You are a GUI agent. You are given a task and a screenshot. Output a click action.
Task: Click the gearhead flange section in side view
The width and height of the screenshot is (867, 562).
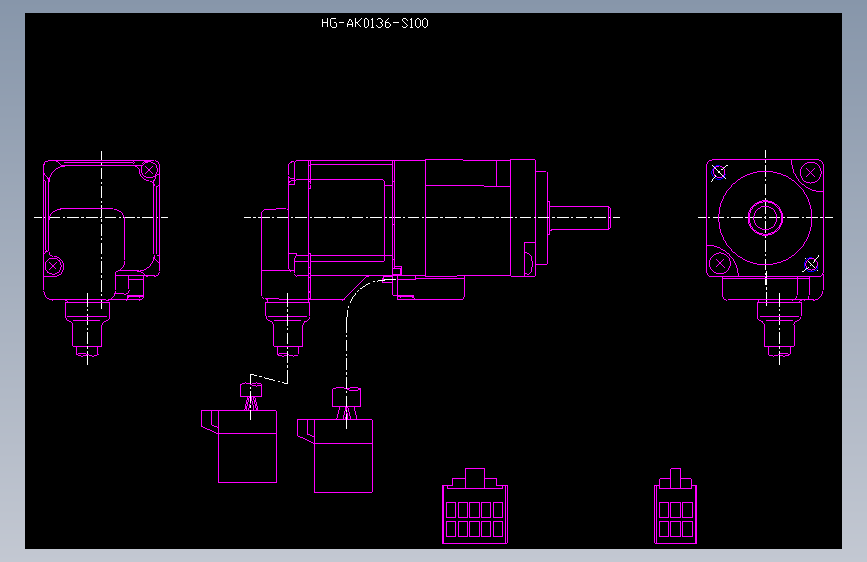coord(523,218)
